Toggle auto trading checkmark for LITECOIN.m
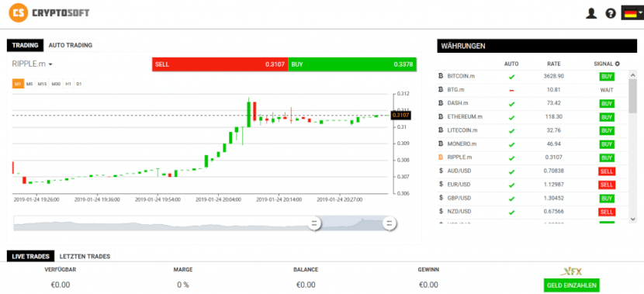The width and height of the screenshot is (644, 294). pos(511,131)
